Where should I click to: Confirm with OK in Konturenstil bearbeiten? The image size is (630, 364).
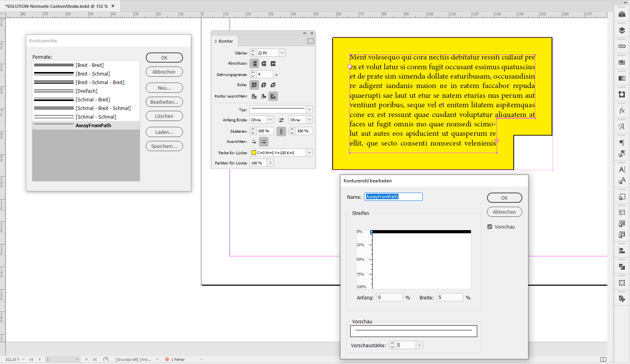click(x=504, y=198)
